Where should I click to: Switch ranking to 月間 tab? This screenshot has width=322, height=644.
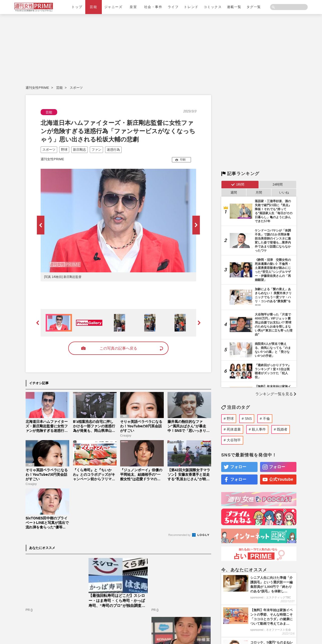(x=259, y=193)
